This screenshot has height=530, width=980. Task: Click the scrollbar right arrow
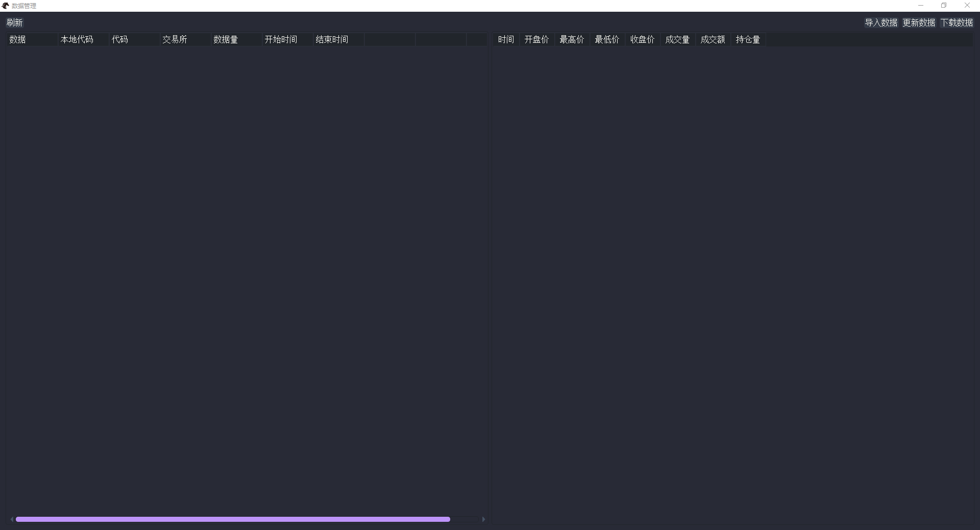pyautogui.click(x=483, y=519)
